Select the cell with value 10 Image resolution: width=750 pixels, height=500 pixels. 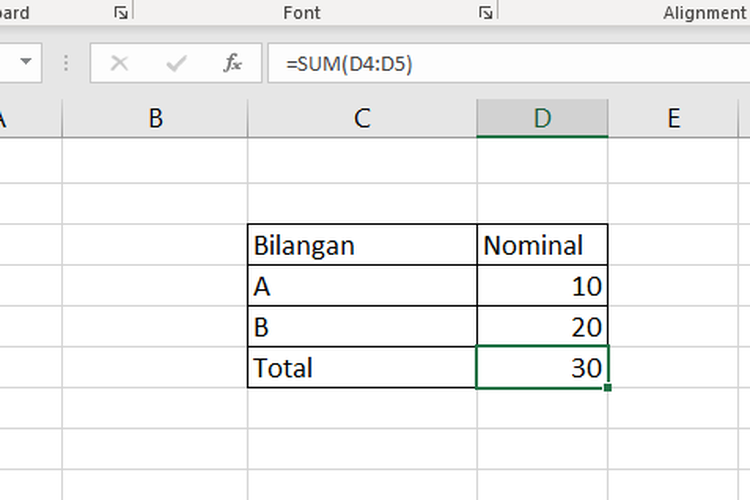point(542,286)
